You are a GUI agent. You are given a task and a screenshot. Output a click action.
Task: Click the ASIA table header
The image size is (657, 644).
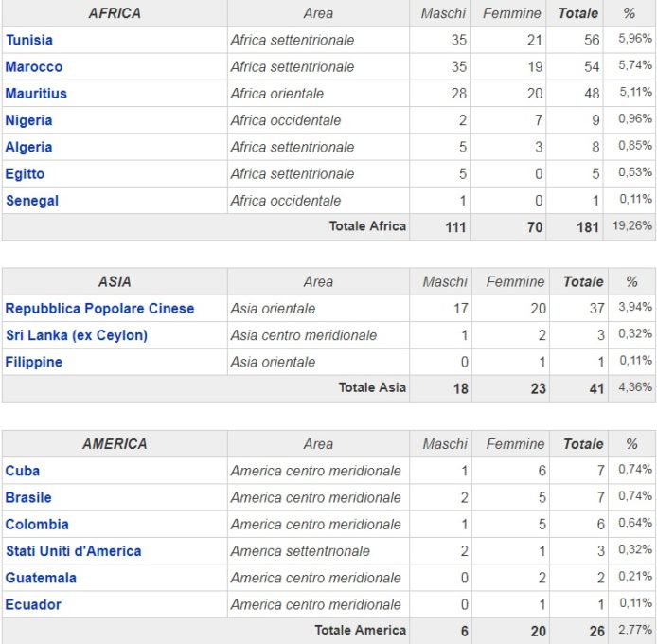tap(115, 281)
